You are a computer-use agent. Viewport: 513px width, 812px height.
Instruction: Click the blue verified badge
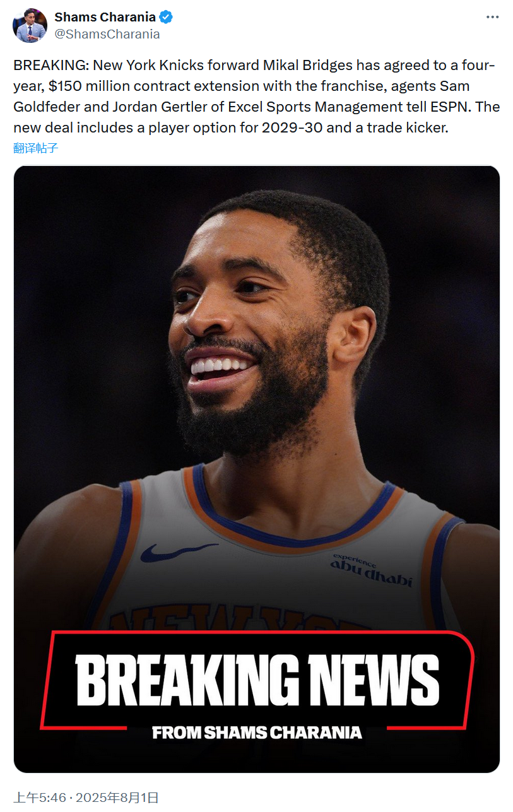pos(166,18)
